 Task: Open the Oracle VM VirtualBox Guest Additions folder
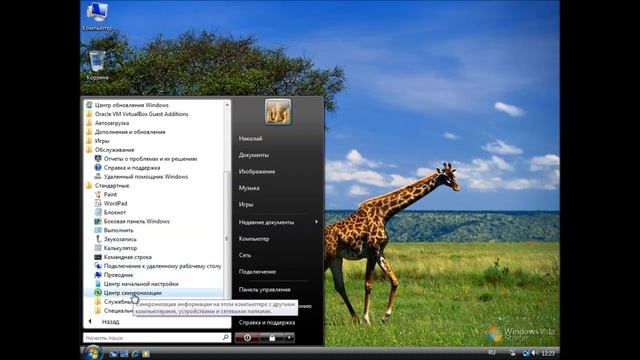(137, 114)
